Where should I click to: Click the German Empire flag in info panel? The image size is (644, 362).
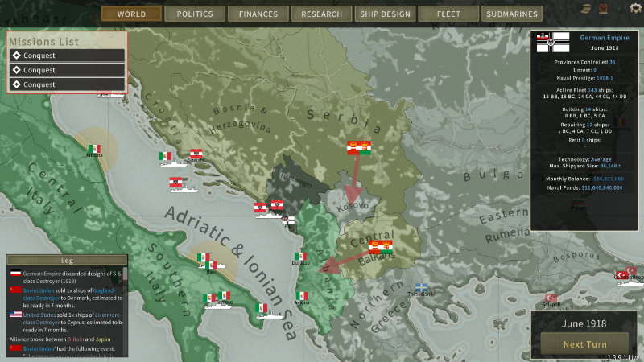[x=559, y=37]
